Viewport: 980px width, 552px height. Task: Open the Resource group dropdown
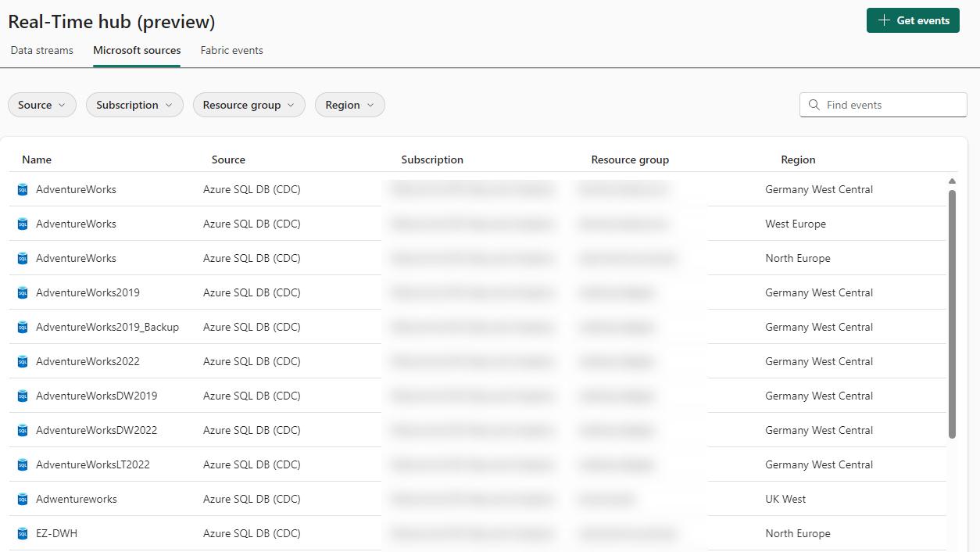coord(249,104)
